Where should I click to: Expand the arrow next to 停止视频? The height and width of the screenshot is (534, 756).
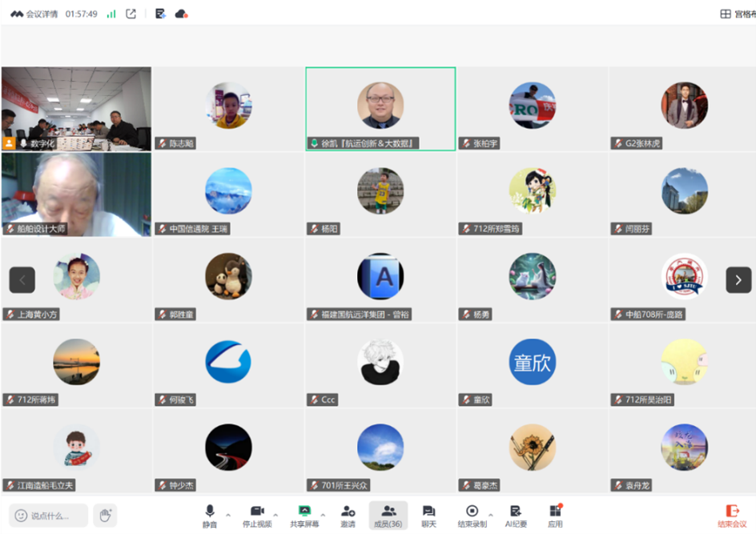click(276, 515)
